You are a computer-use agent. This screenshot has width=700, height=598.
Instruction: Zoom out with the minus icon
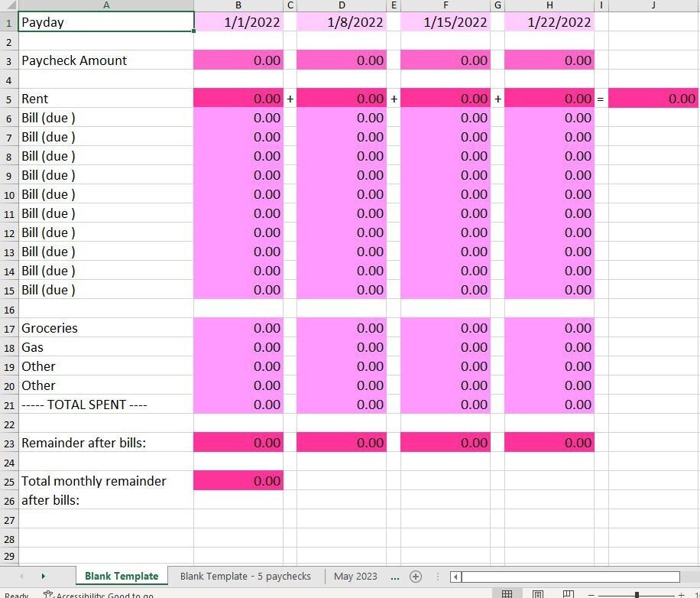coord(590,593)
